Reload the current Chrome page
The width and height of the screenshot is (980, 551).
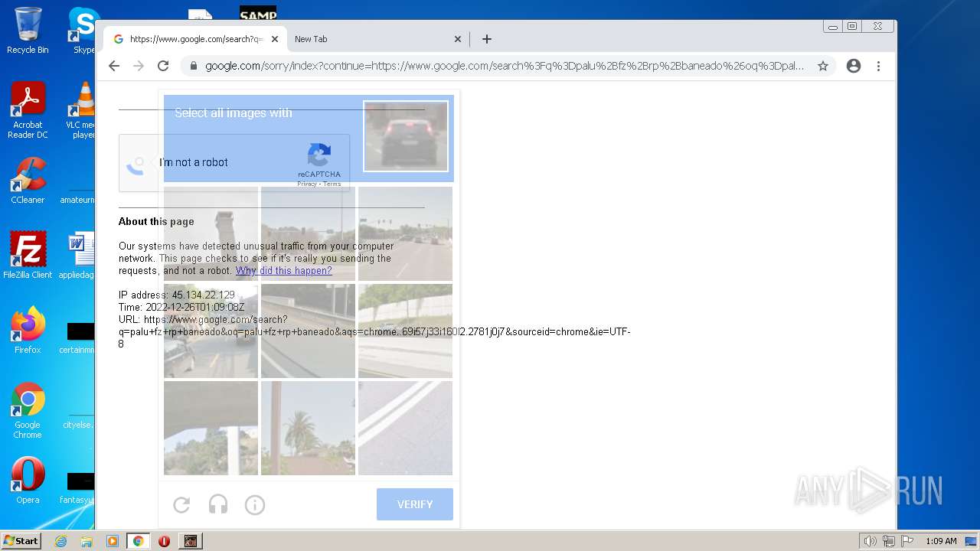click(x=163, y=66)
